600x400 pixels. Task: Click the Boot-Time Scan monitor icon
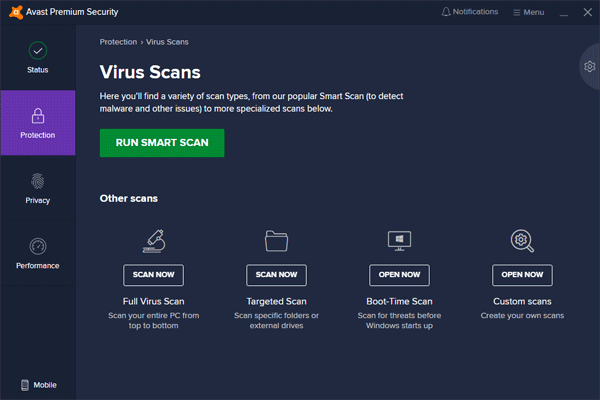coord(399,241)
